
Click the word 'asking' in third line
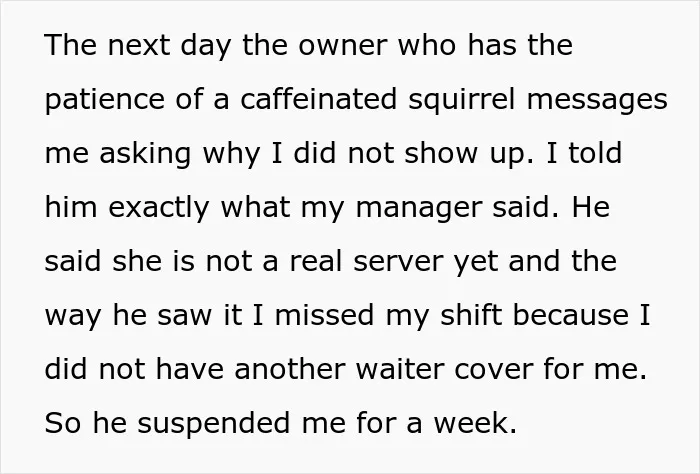click(x=145, y=155)
